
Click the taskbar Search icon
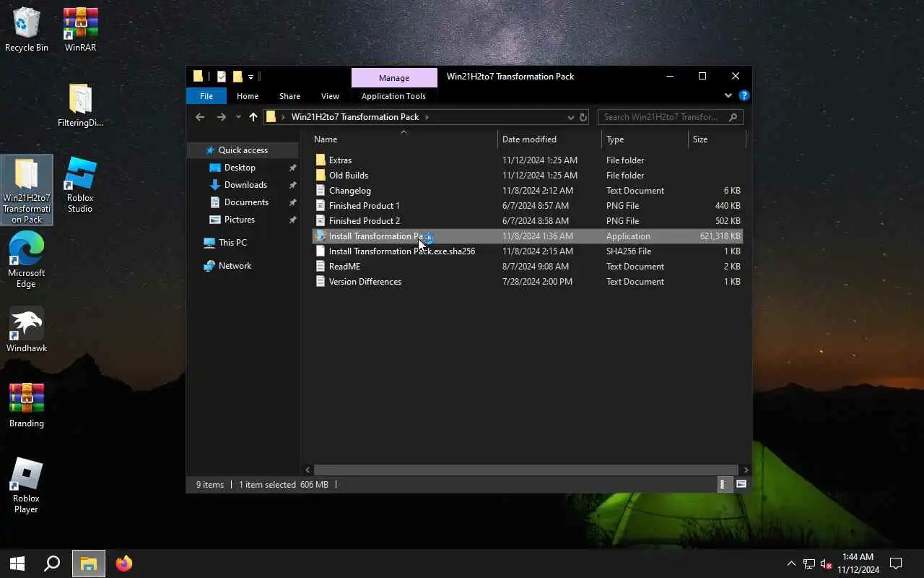coord(52,564)
